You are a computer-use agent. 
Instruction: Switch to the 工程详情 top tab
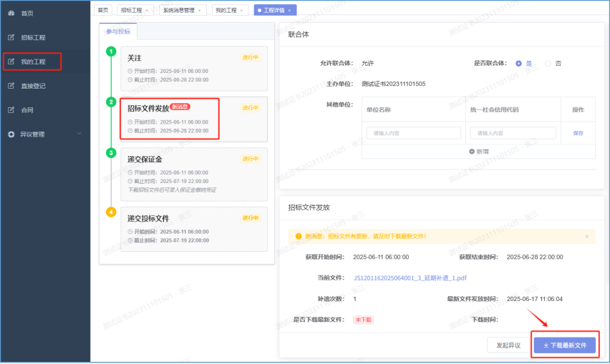[x=274, y=11]
